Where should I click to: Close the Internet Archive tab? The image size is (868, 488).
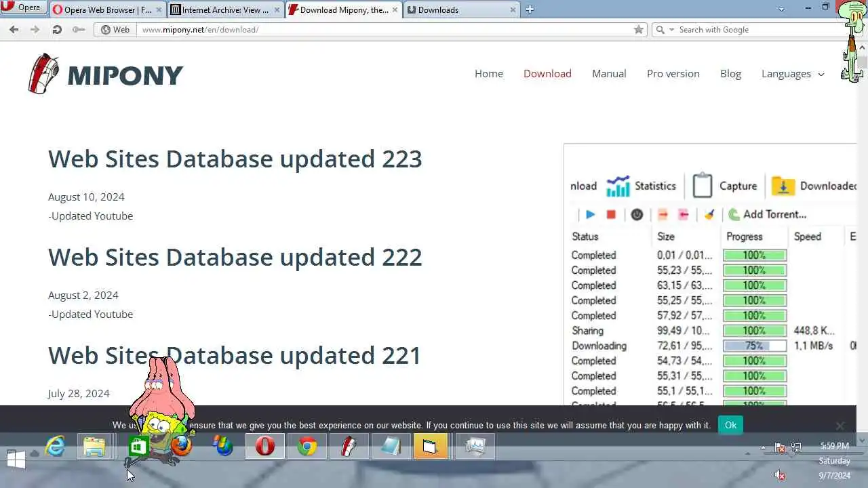click(x=277, y=10)
